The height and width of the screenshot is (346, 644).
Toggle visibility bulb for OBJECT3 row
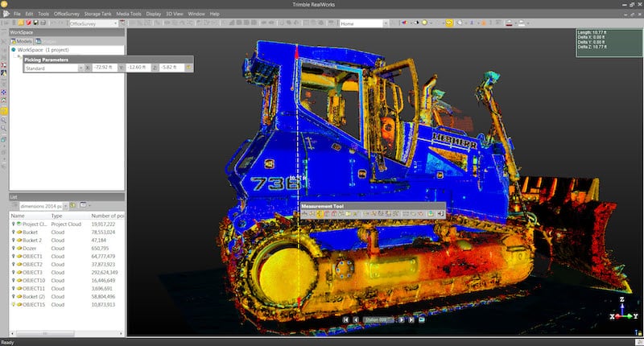coord(13,272)
